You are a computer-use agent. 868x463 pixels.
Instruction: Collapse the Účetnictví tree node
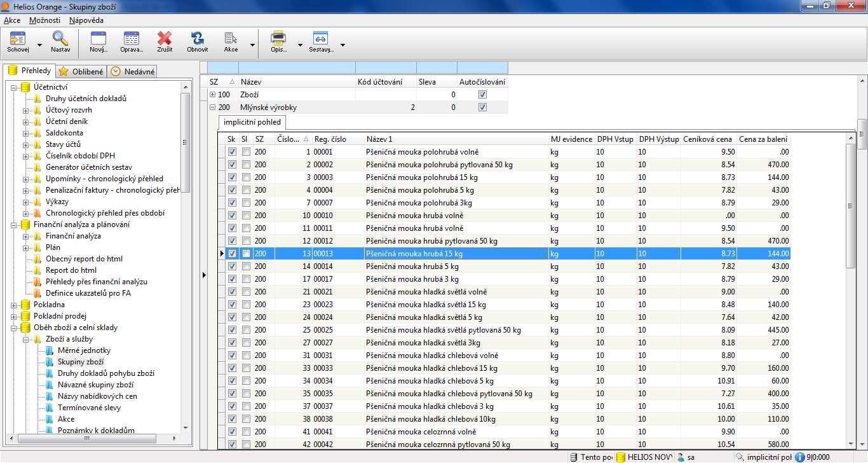(x=14, y=87)
